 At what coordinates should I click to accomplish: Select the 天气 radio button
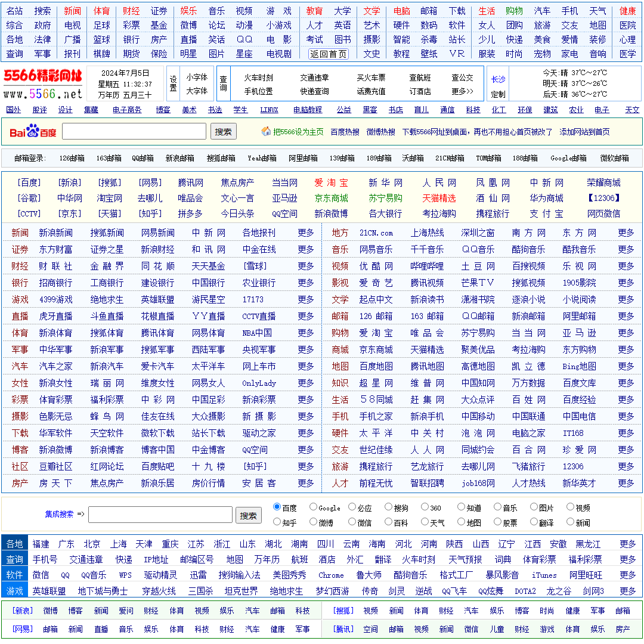click(425, 522)
